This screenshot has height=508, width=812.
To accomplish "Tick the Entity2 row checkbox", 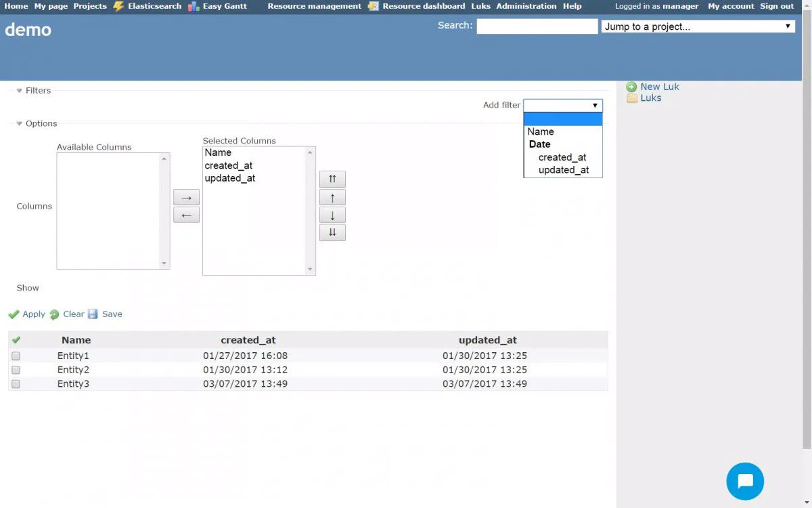I will [16, 370].
